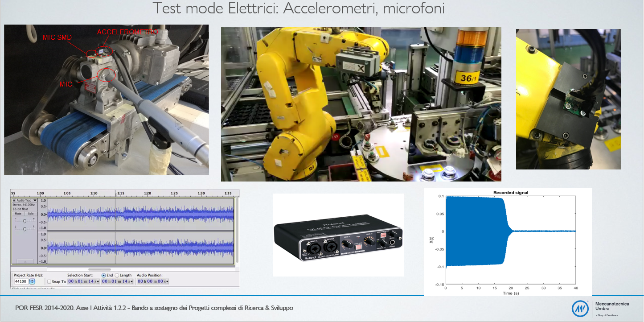Collapse the track with the bottom arrow button
Viewport: 644px width, 322px height.
pos(25,261)
